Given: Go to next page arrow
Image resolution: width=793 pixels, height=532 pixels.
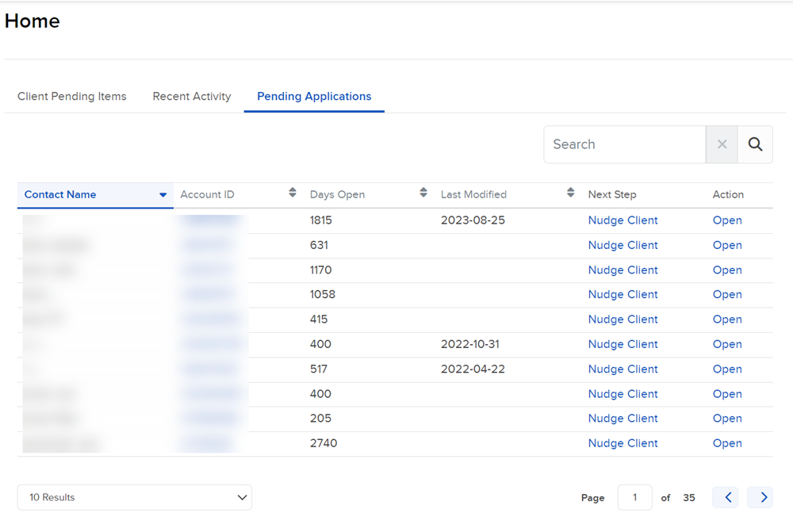Looking at the screenshot, I should [760, 497].
